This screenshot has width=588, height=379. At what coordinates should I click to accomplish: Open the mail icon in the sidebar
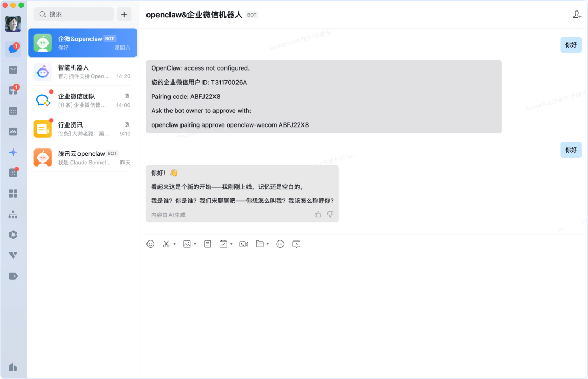click(13, 70)
